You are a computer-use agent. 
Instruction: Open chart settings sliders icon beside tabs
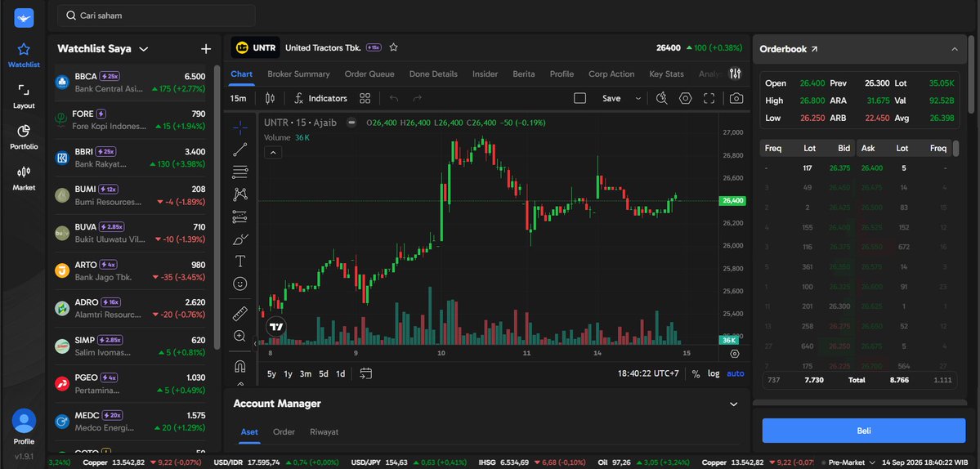(x=735, y=74)
